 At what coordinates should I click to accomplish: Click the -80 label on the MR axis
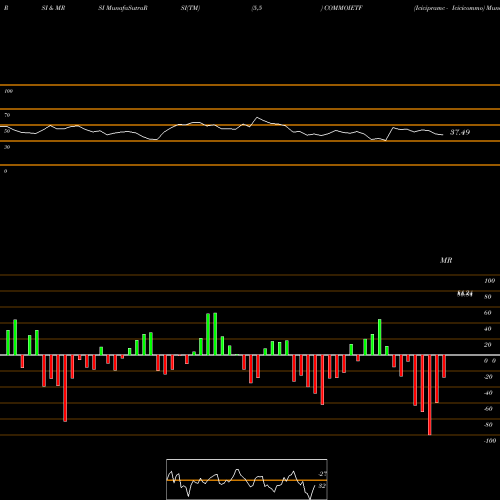point(488,425)
